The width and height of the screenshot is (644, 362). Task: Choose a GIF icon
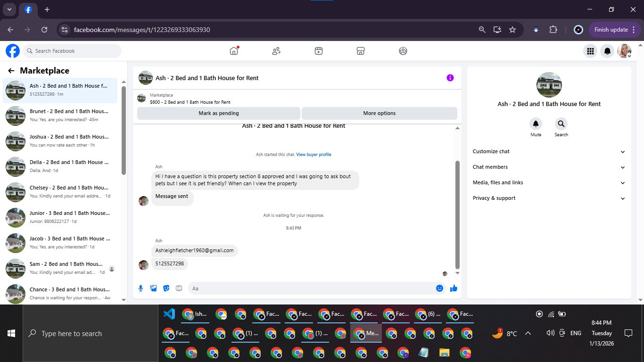click(x=179, y=288)
